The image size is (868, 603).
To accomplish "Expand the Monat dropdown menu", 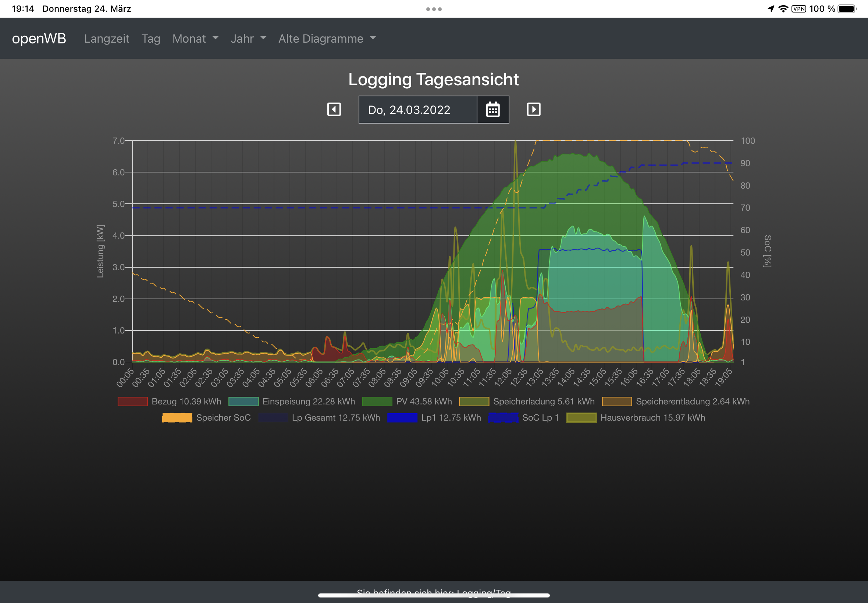I will 195,39.
